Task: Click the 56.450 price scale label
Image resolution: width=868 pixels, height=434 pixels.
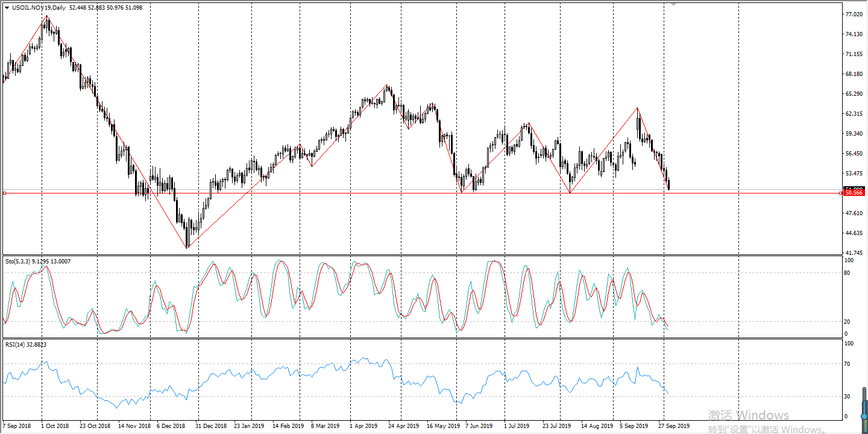Action: click(x=854, y=154)
